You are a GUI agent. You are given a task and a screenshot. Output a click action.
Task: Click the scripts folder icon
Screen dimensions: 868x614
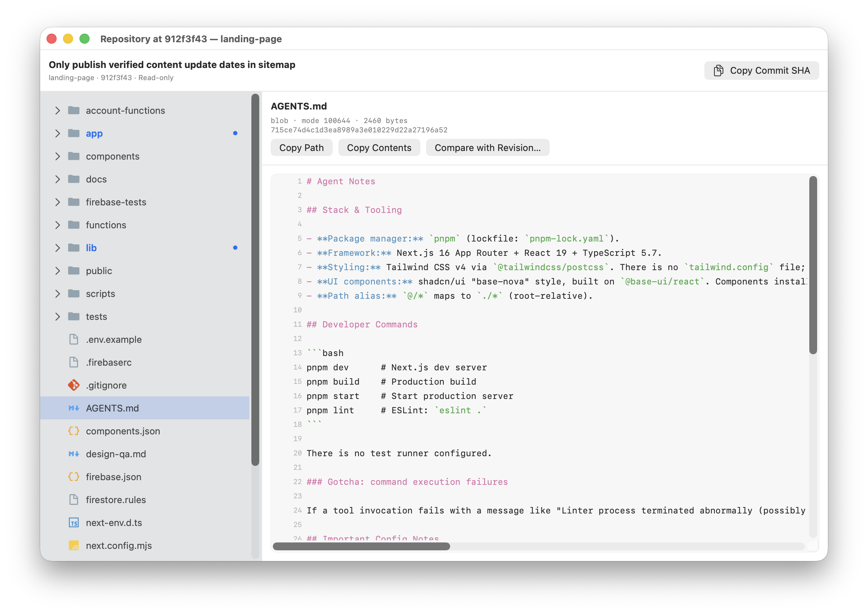(74, 293)
